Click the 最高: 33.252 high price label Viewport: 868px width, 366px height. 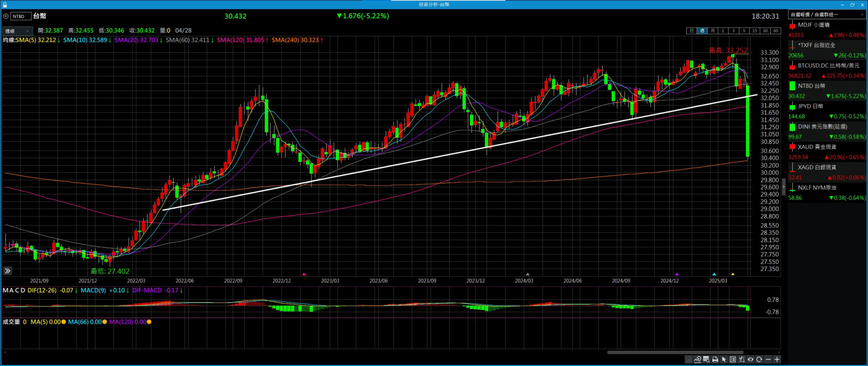pos(728,51)
